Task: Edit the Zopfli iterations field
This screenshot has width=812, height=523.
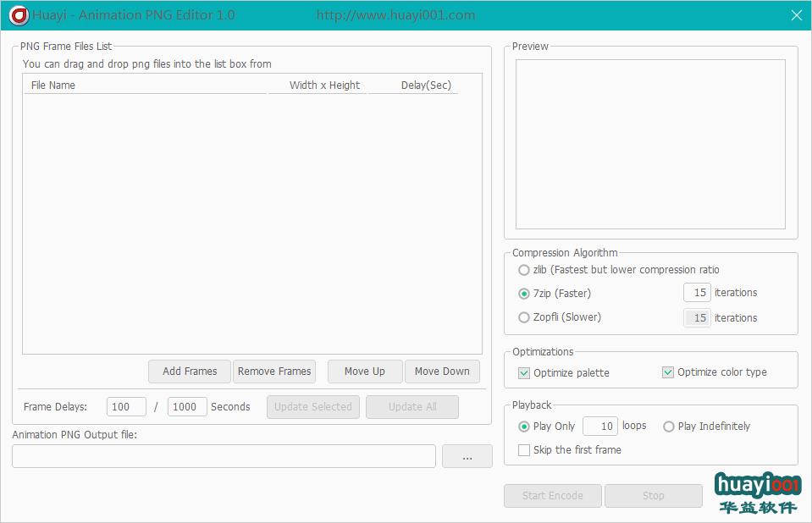Action: [697, 318]
